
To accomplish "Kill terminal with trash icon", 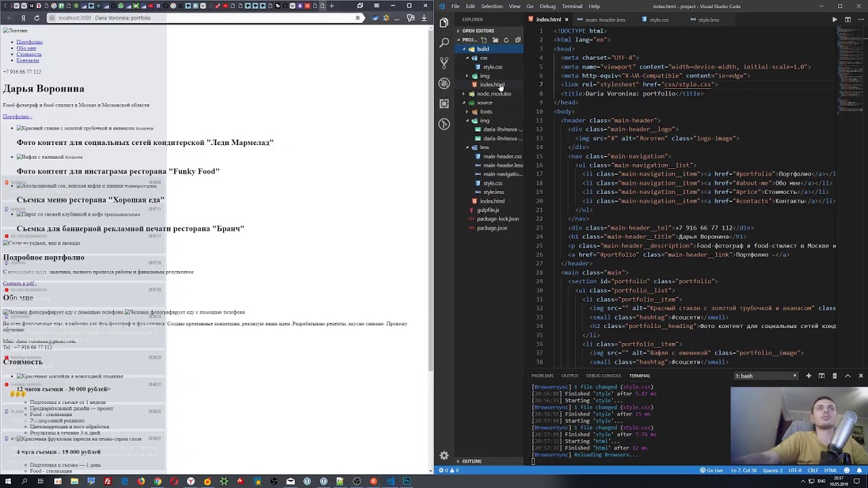I will click(x=834, y=375).
